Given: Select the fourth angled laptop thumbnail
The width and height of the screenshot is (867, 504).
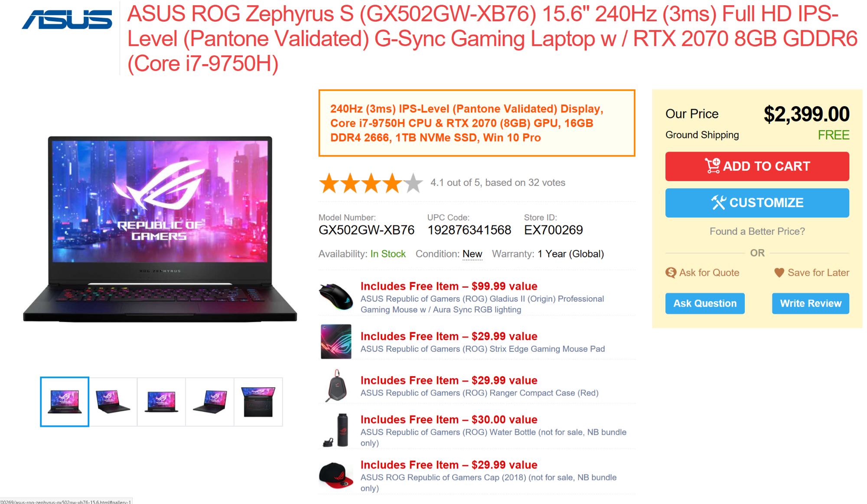Looking at the screenshot, I should coord(210,402).
